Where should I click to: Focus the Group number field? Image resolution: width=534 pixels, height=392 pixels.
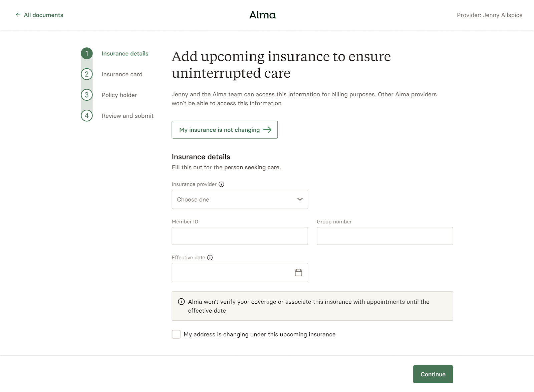[384, 236]
